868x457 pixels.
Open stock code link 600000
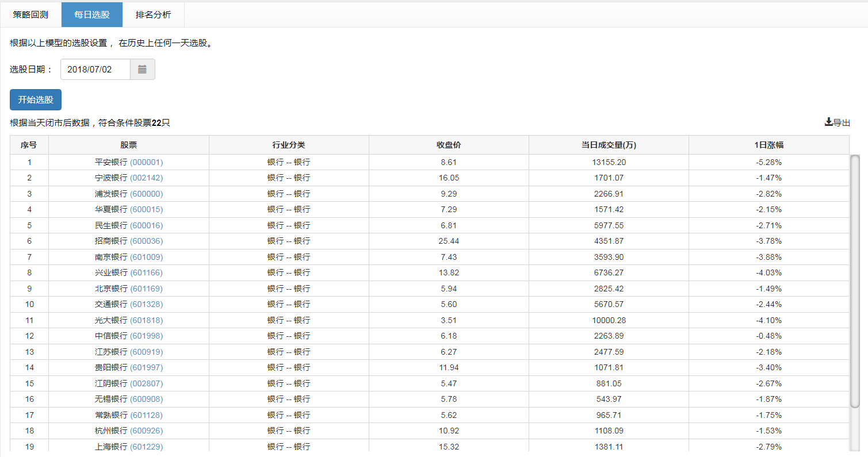[x=147, y=194]
